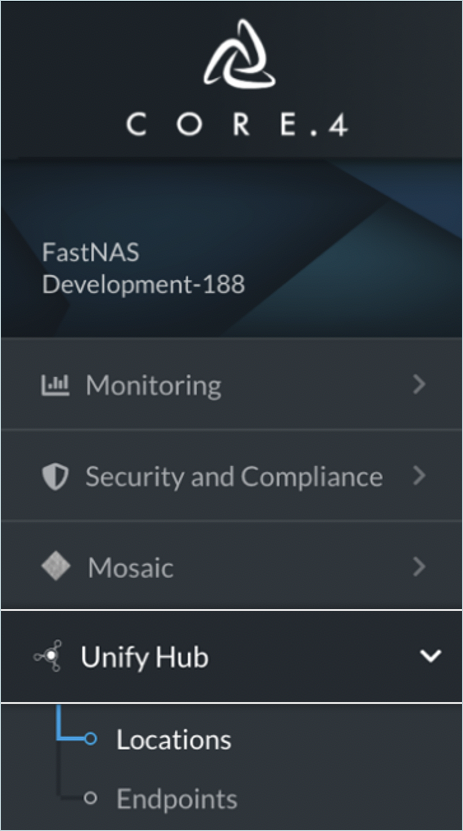Click the Unify Hub network node icon
This screenshot has width=463, height=831.
(49, 656)
